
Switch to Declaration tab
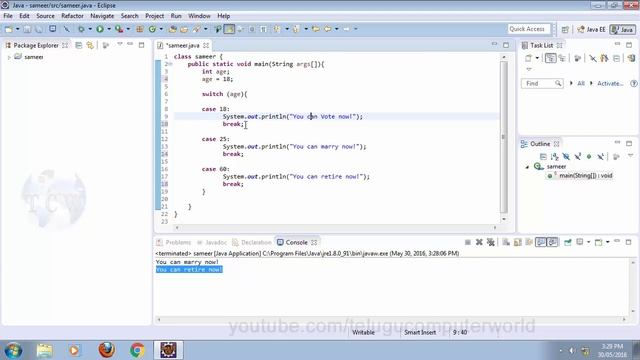pos(251,242)
